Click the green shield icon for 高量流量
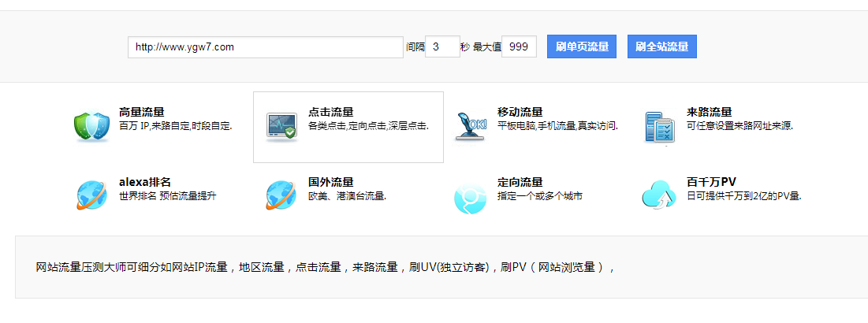The image size is (868, 323). 92,126
